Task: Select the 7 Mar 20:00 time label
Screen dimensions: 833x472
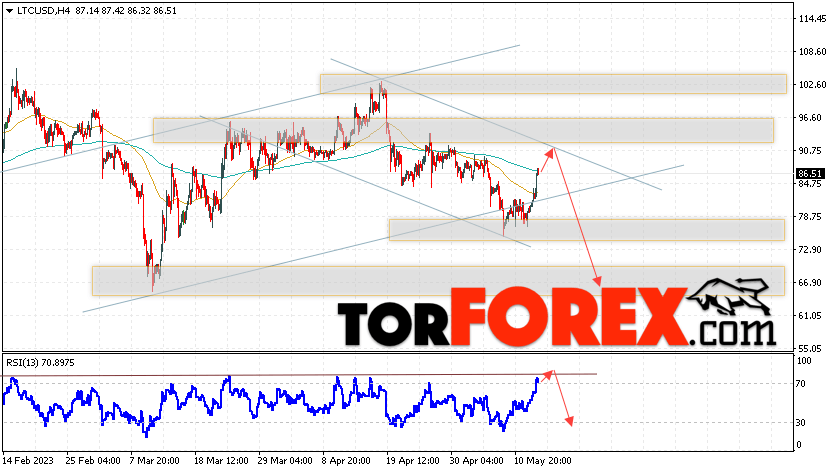Action: 155,461
